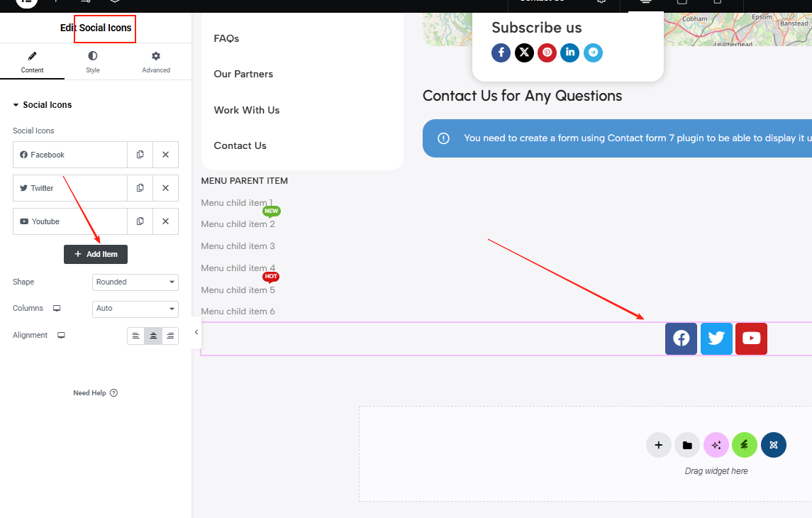Remove the Youtube social icon item
The image size is (812, 518).
coord(166,221)
